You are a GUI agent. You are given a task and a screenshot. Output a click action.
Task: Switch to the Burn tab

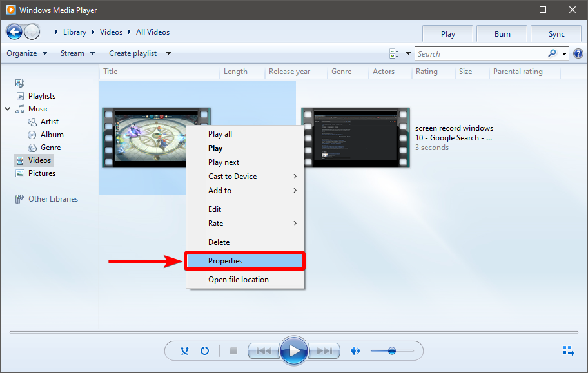tap(502, 34)
